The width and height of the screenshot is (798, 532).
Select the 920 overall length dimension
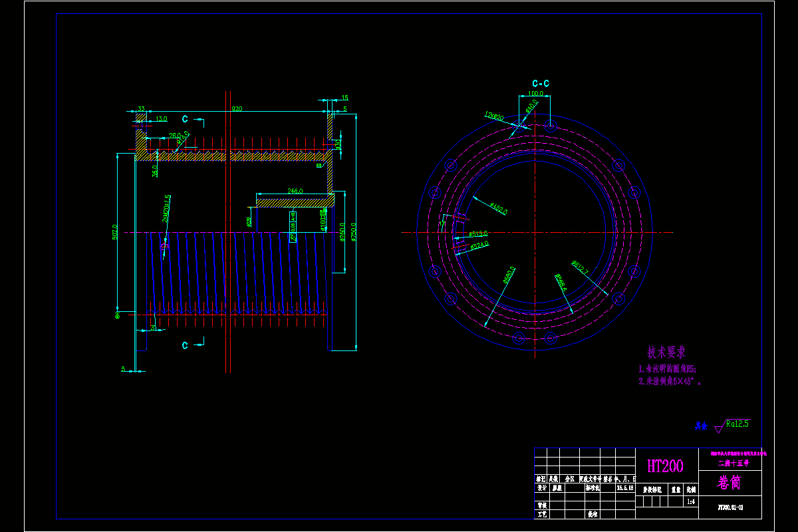pos(236,108)
